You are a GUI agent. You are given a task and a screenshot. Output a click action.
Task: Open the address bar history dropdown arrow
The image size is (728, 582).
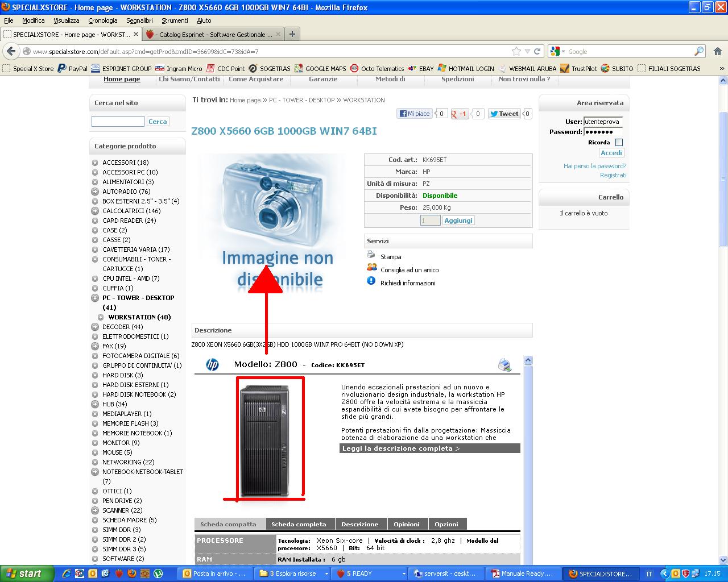[x=527, y=51]
